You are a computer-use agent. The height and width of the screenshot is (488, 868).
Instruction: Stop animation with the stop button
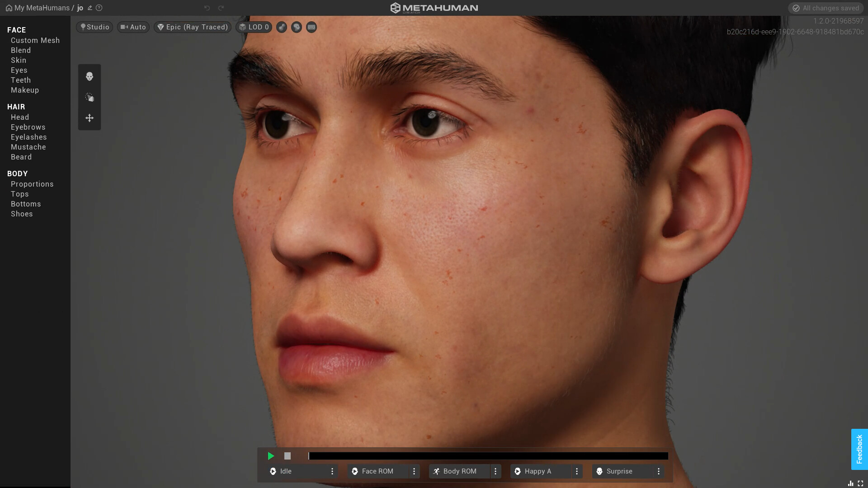pos(288,456)
